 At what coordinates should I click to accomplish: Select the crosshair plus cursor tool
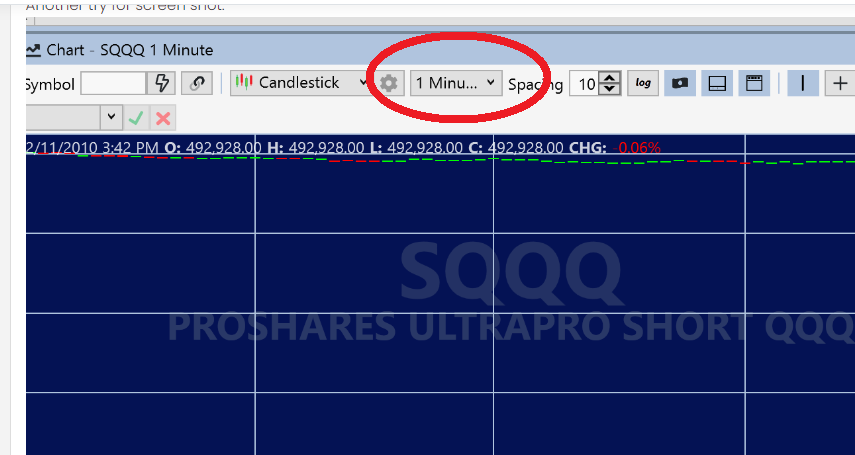coord(839,83)
